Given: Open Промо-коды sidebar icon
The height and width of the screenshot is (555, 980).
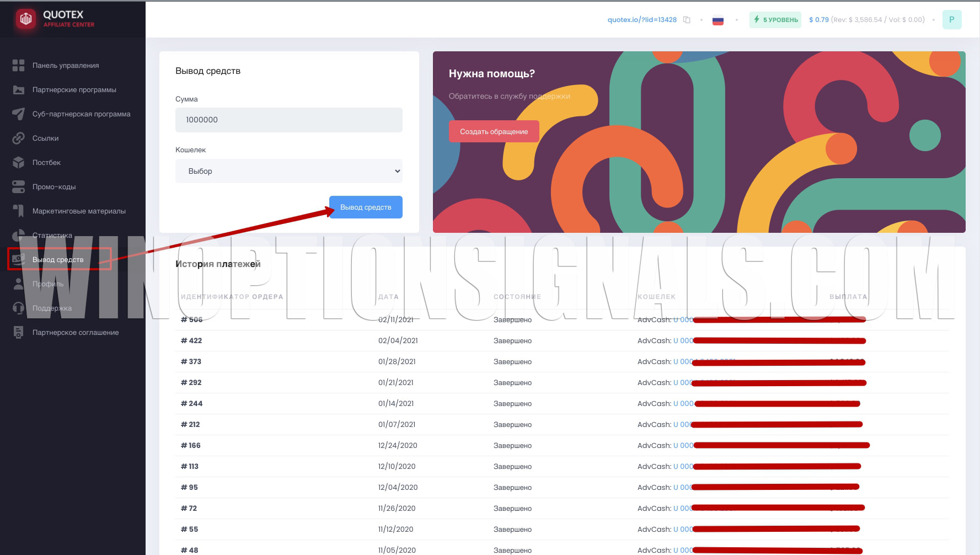Looking at the screenshot, I should pos(18,187).
